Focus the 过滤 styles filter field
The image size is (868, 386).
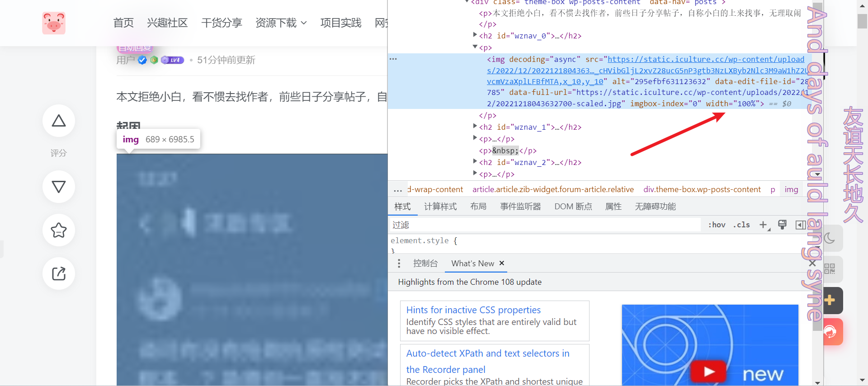point(544,225)
